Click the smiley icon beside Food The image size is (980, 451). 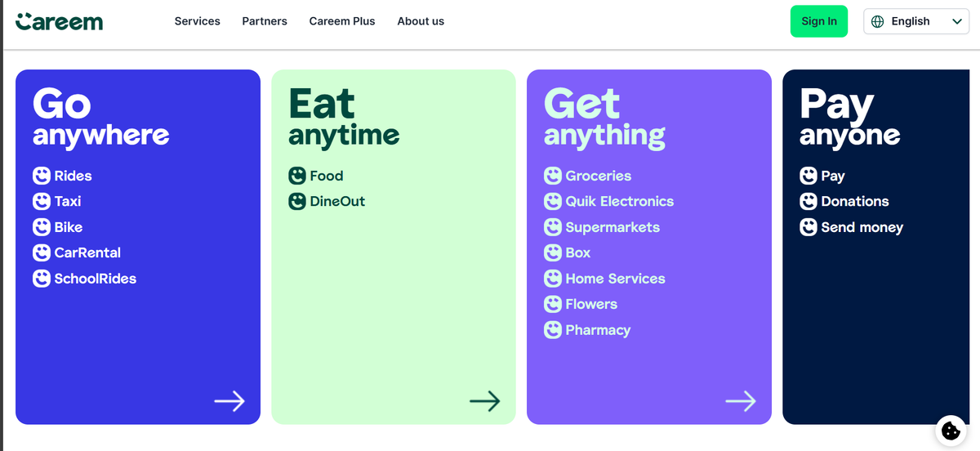(x=297, y=176)
